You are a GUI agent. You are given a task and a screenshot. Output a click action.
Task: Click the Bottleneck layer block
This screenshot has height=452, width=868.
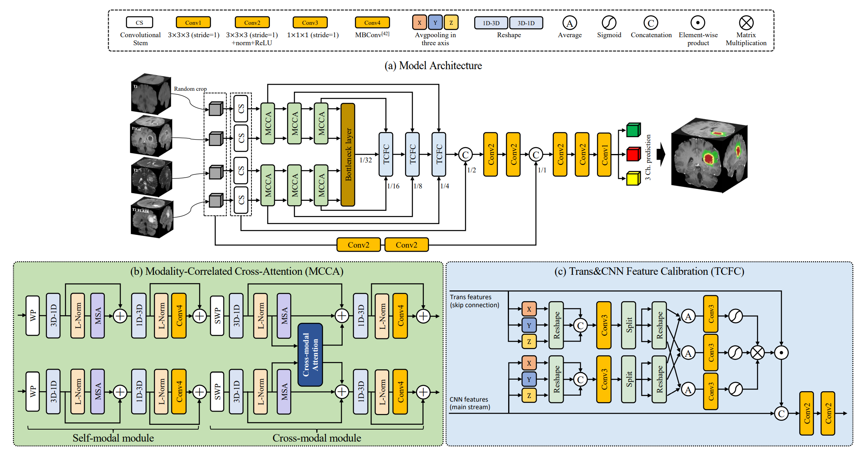(x=348, y=155)
